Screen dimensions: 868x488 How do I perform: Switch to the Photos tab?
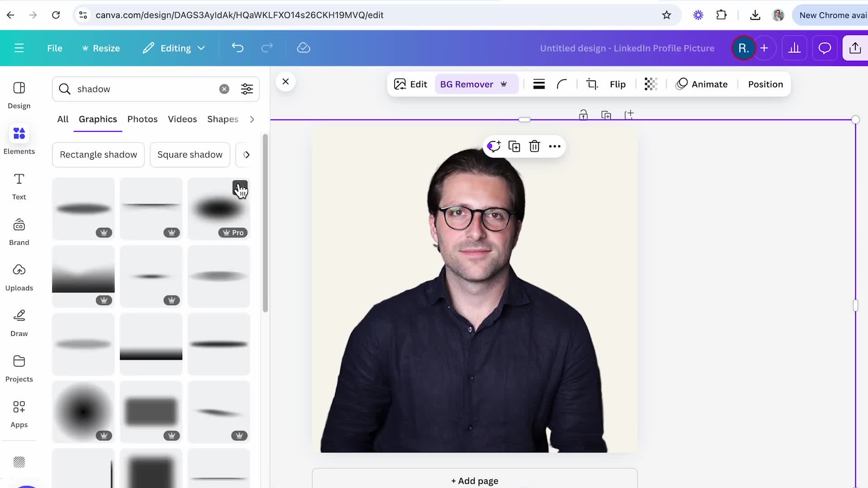[142, 119]
